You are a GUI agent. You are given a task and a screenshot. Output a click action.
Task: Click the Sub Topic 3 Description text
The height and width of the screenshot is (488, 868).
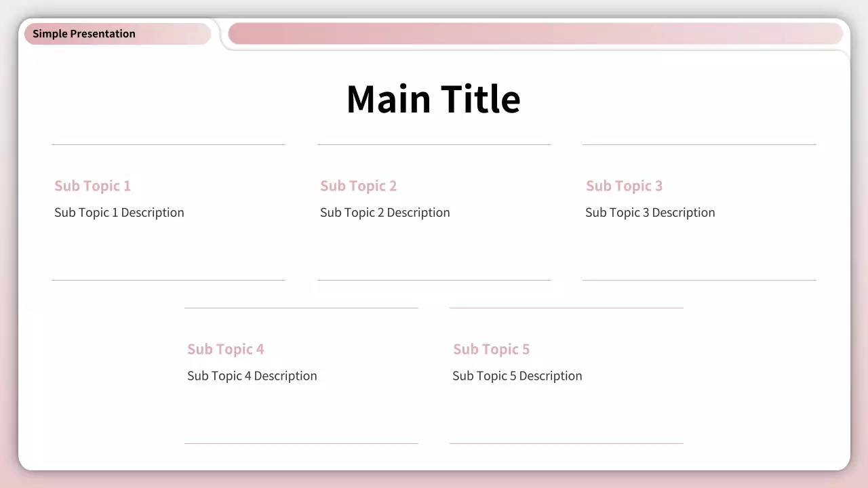[x=650, y=212]
